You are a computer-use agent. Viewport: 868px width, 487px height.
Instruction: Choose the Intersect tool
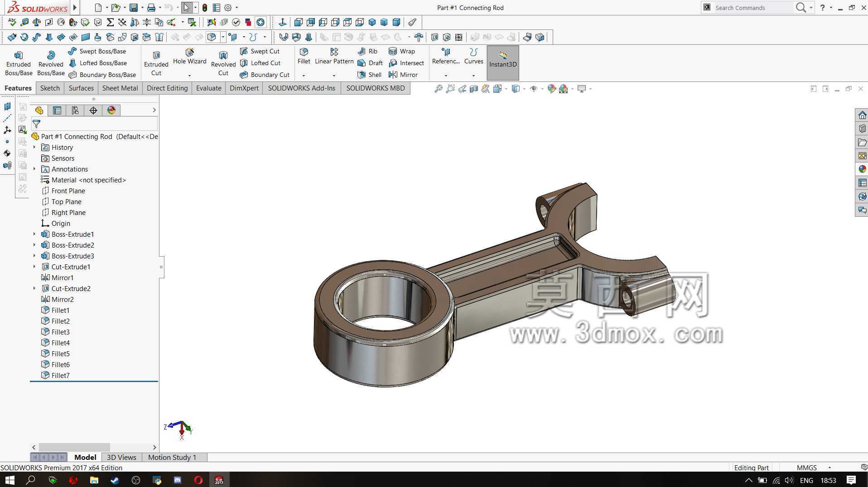coord(406,63)
